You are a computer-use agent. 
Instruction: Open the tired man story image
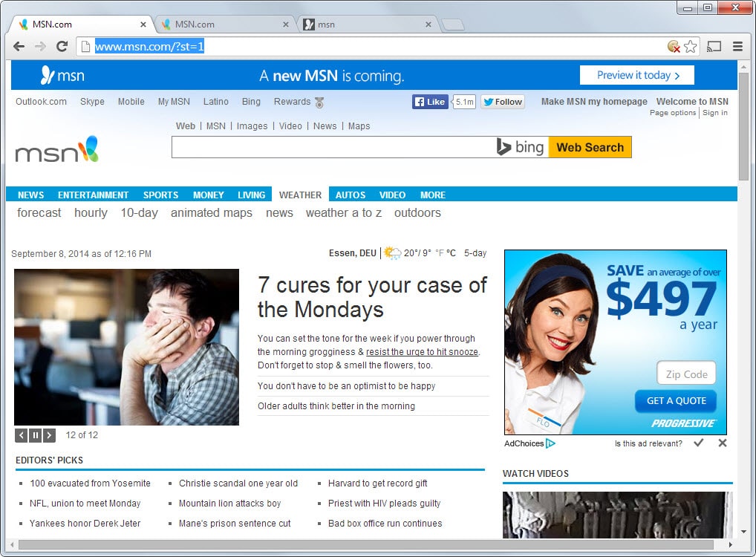click(x=127, y=348)
